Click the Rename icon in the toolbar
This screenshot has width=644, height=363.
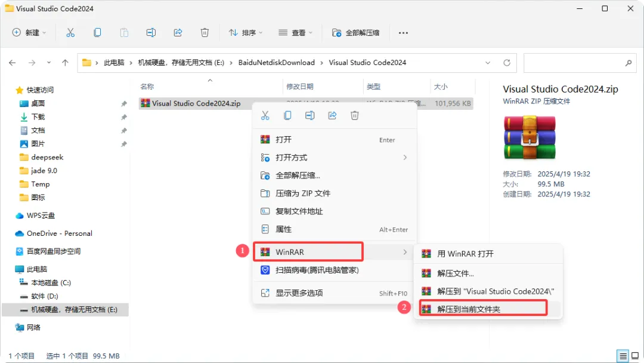click(x=151, y=32)
